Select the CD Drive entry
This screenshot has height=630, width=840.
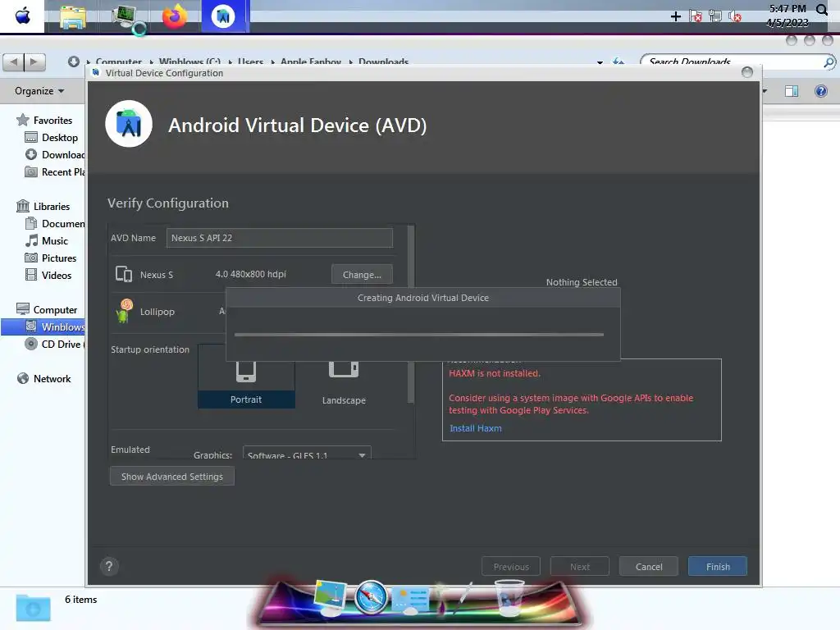click(x=55, y=344)
